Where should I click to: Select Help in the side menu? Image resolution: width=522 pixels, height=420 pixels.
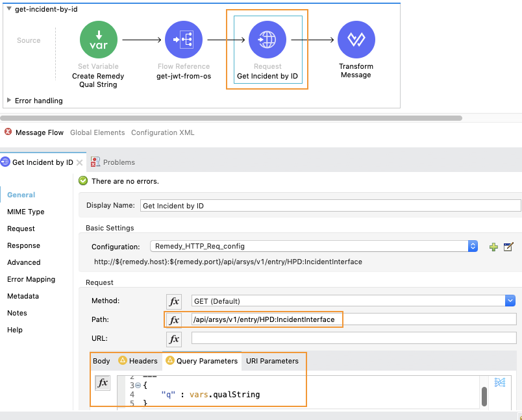[15, 330]
